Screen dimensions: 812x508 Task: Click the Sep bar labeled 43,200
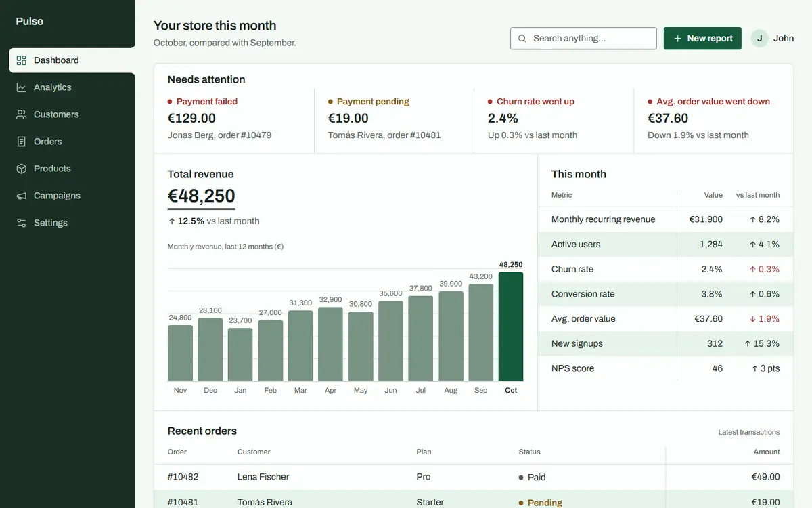(x=481, y=333)
